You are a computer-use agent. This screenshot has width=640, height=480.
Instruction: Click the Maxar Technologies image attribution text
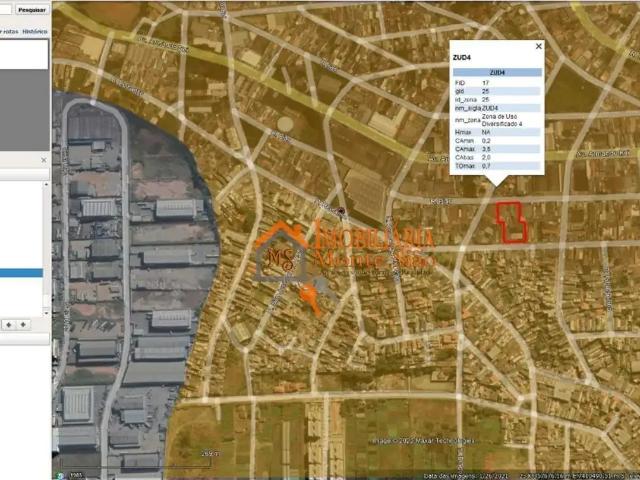pyautogui.click(x=424, y=441)
